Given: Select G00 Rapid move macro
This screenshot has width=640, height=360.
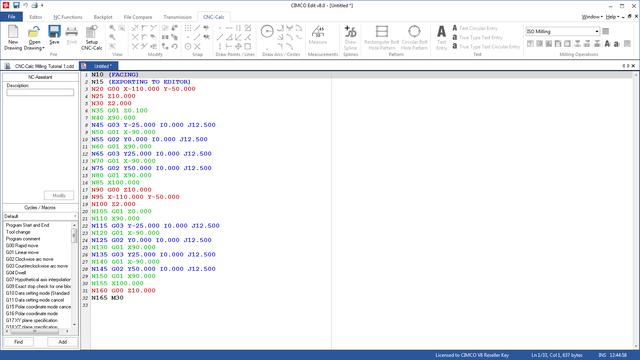Looking at the screenshot, I should pos(22,246).
